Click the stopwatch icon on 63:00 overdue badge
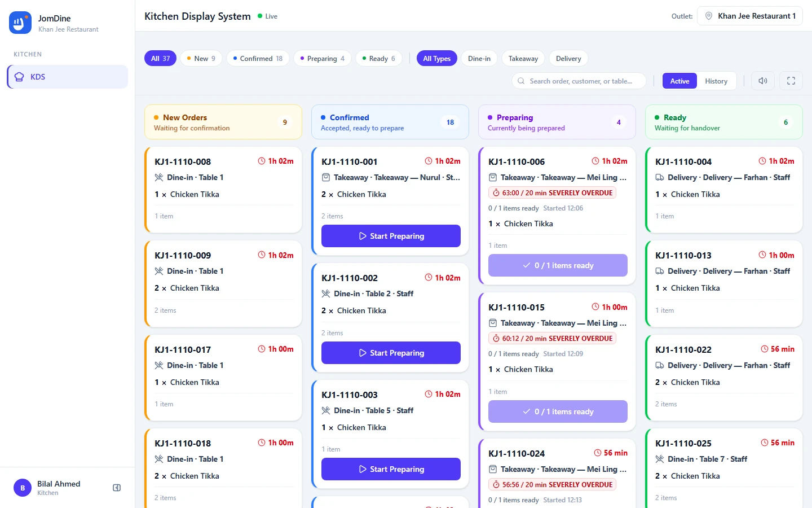The width and height of the screenshot is (812, 508). coord(496,192)
